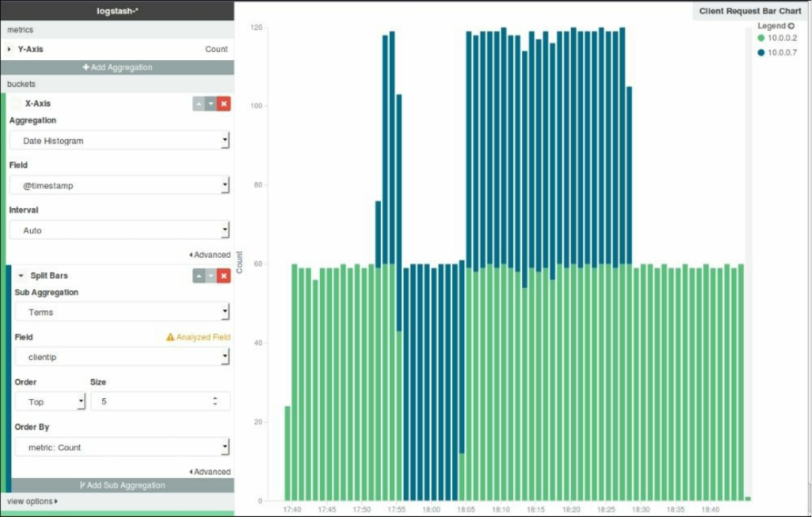Click the 18:40 x-axis time label
This screenshot has width=812, height=517.
(711, 509)
